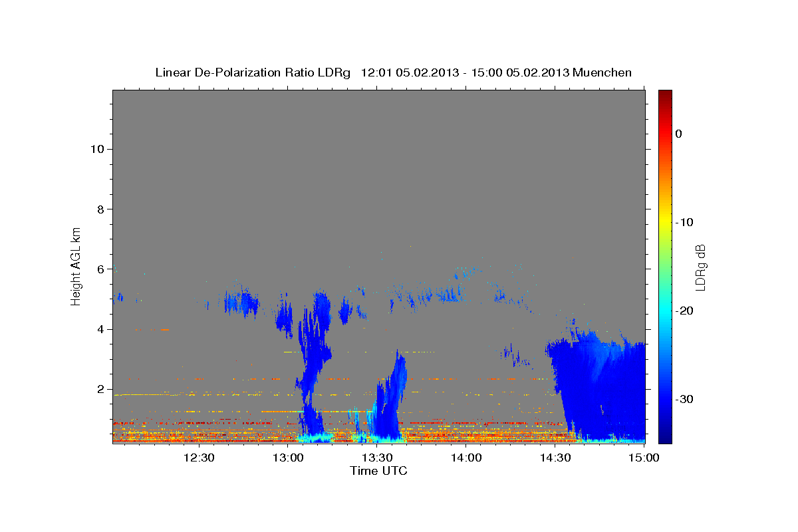This screenshot has width=798, height=532.
Task: Select height label 4 on y-axis
Action: tap(99, 329)
